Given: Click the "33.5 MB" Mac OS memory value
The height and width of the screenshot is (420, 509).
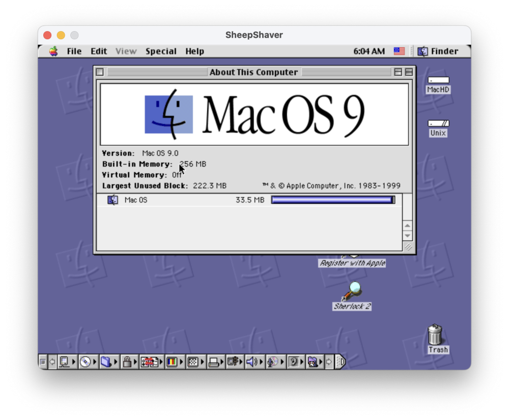Looking at the screenshot, I should (250, 200).
